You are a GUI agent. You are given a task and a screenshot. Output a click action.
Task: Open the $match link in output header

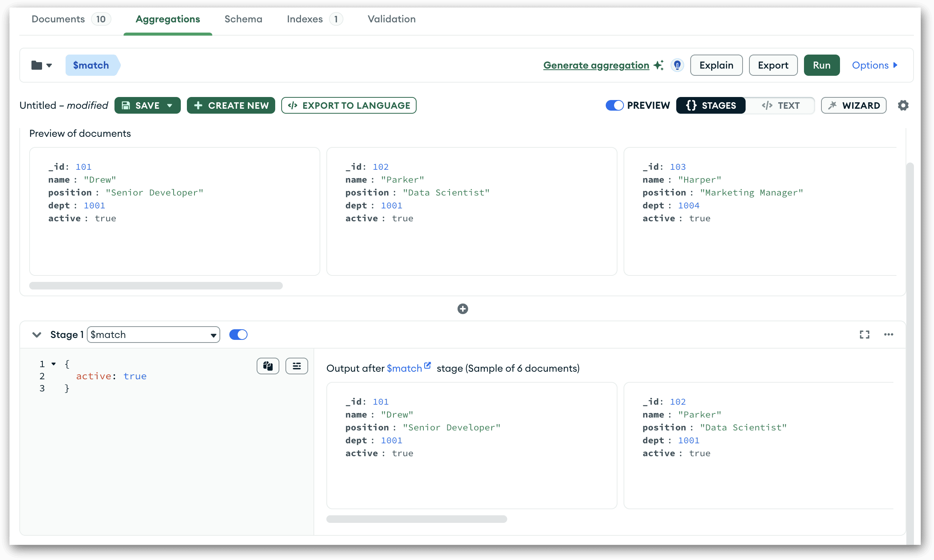click(404, 368)
